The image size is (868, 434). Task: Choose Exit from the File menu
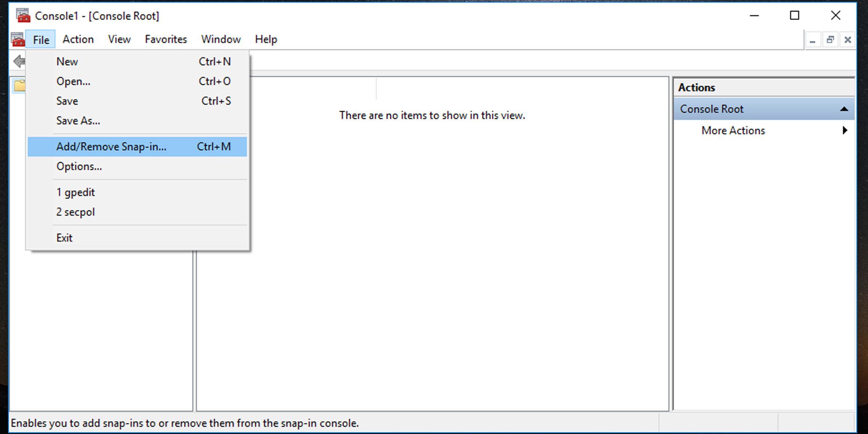coord(137,238)
